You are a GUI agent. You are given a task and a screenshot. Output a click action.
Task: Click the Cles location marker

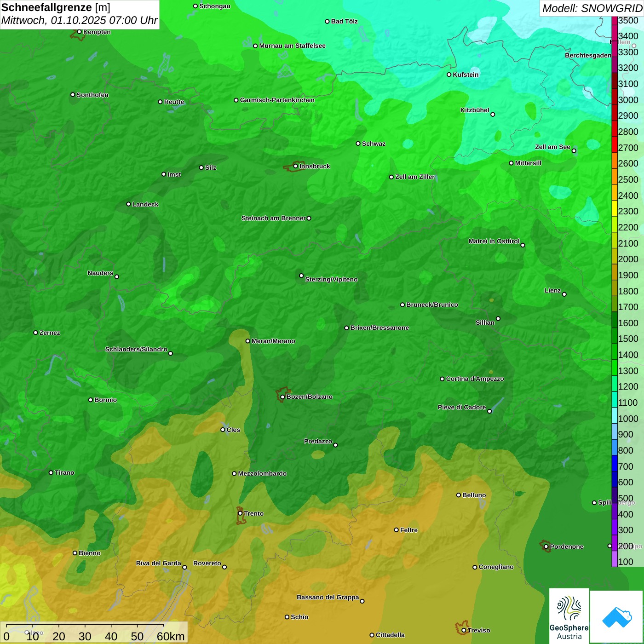[x=223, y=430]
